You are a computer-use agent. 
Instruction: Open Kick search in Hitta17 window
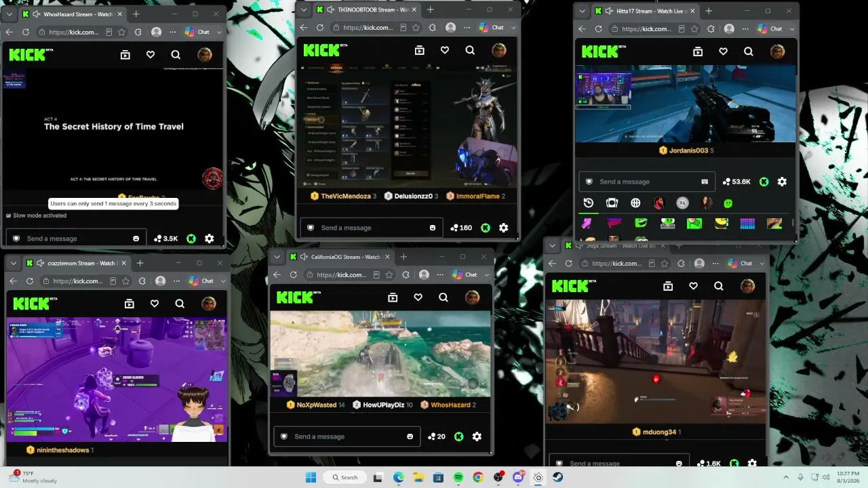tap(749, 52)
